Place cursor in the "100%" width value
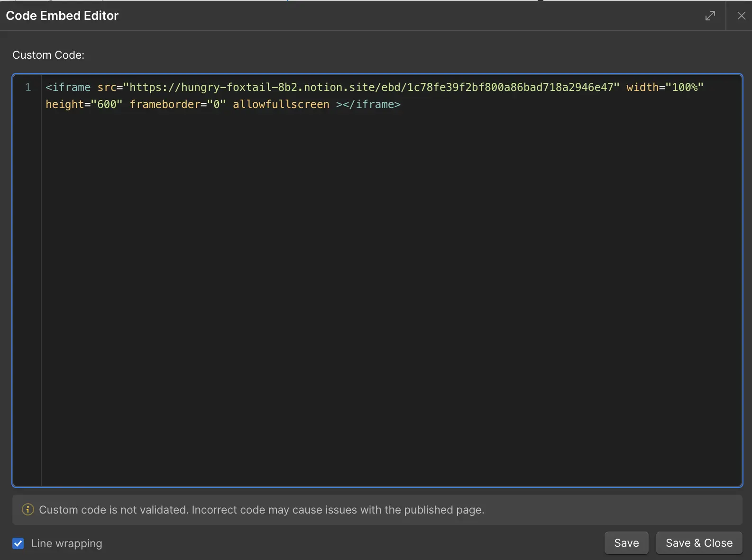752x560 pixels. [684, 87]
